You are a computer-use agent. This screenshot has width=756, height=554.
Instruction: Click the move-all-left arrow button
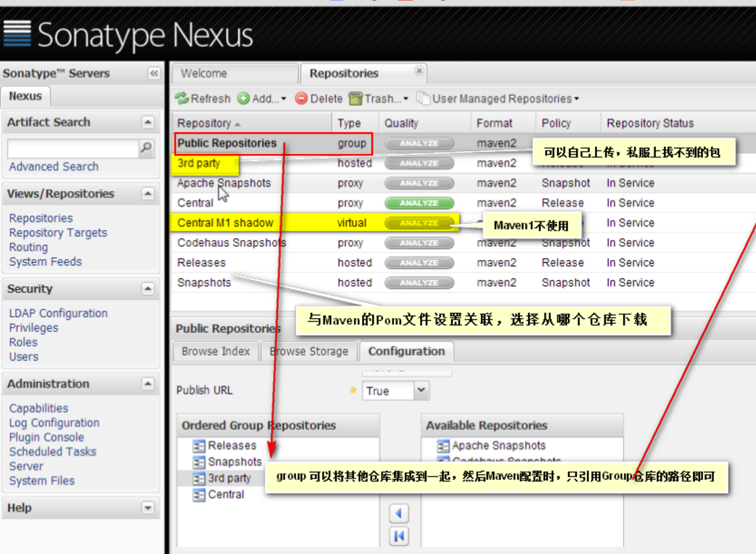(x=398, y=537)
